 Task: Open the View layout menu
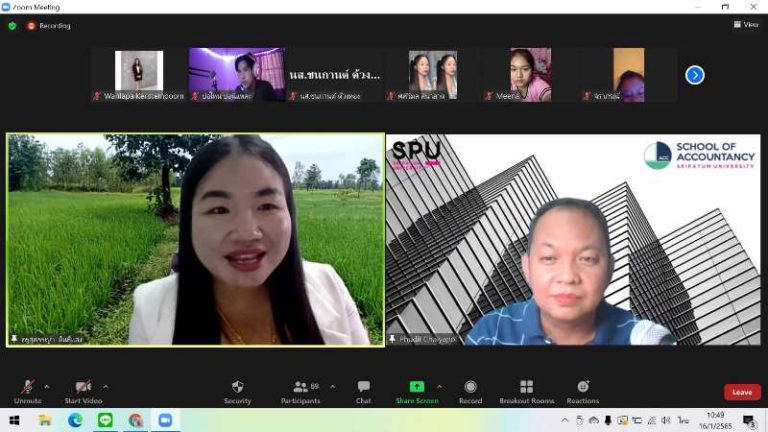(x=746, y=24)
